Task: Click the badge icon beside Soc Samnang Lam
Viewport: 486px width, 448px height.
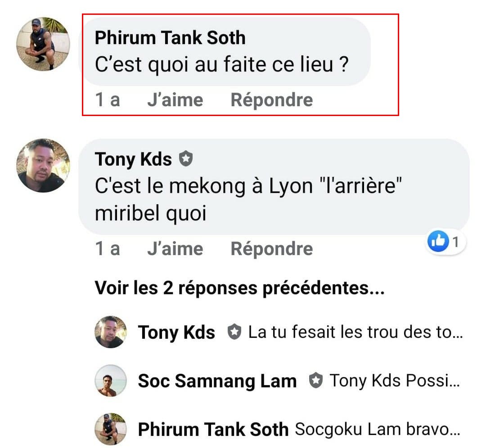Action: [316, 381]
